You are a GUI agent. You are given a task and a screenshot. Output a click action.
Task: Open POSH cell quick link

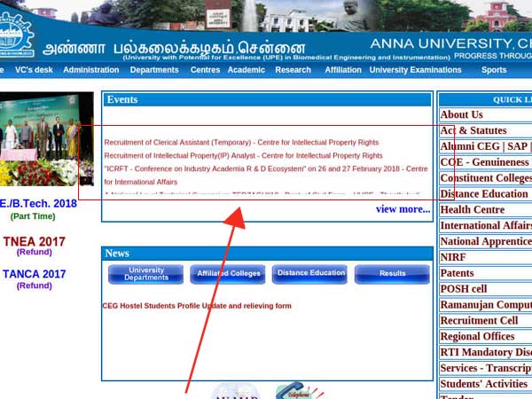485,289
